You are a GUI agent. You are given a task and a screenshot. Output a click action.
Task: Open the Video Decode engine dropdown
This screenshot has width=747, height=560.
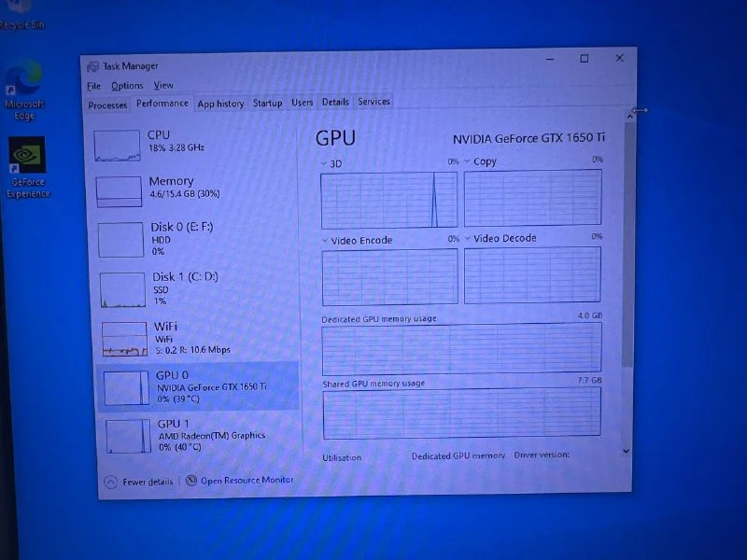[468, 239]
